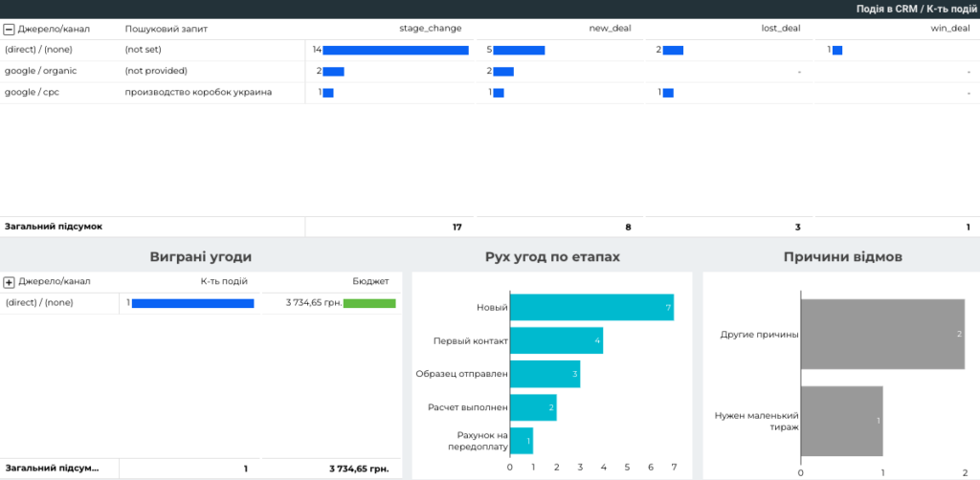Click the Бюджет column header
The height and width of the screenshot is (480, 980).
click(370, 282)
